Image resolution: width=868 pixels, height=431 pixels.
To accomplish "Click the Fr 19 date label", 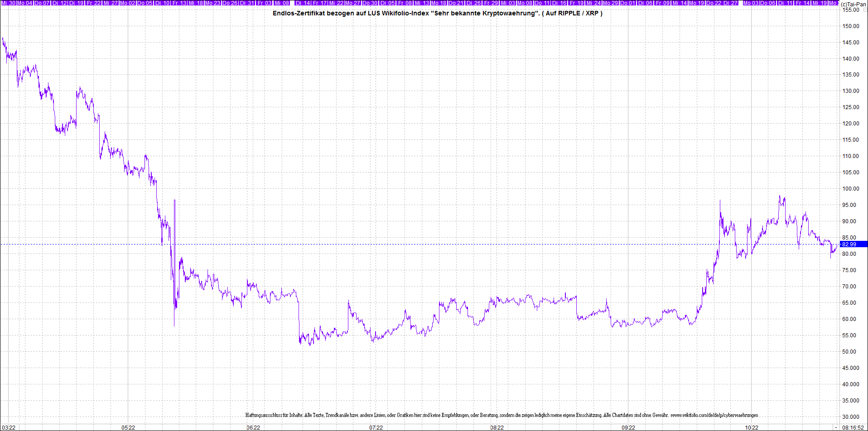I will pos(577,3).
